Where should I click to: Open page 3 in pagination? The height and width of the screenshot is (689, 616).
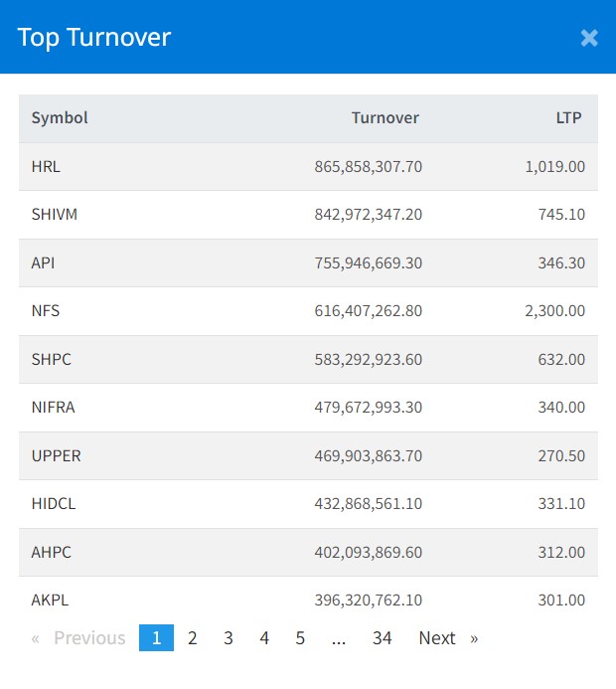[229, 638]
